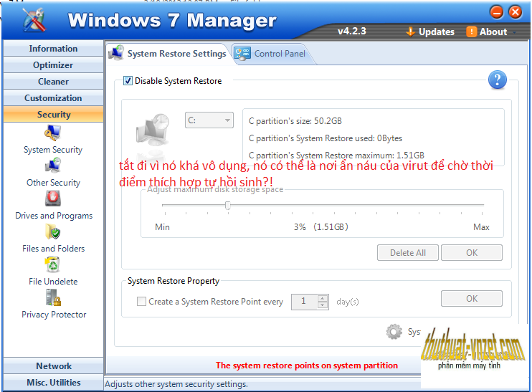Open the Customization section
The image size is (532, 392).
pyautogui.click(x=53, y=98)
